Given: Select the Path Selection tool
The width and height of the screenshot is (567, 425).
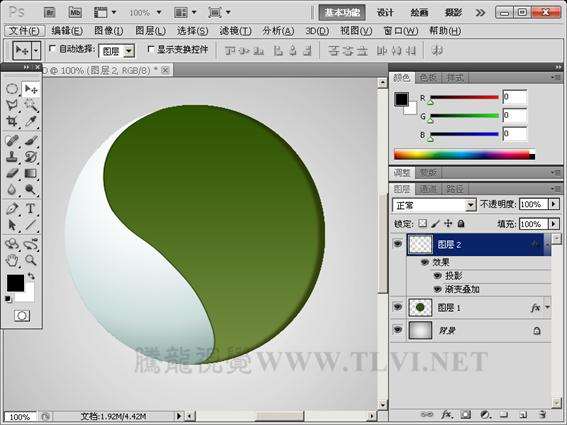Looking at the screenshot, I should click(x=12, y=225).
